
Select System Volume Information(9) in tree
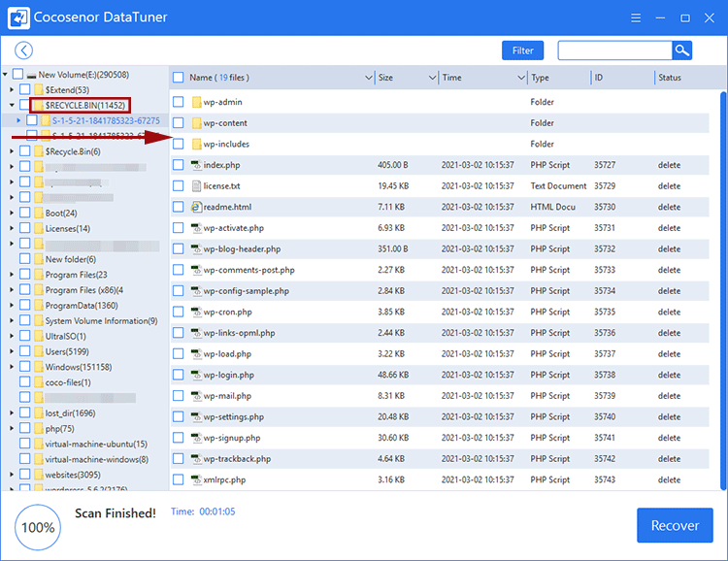pos(101,321)
